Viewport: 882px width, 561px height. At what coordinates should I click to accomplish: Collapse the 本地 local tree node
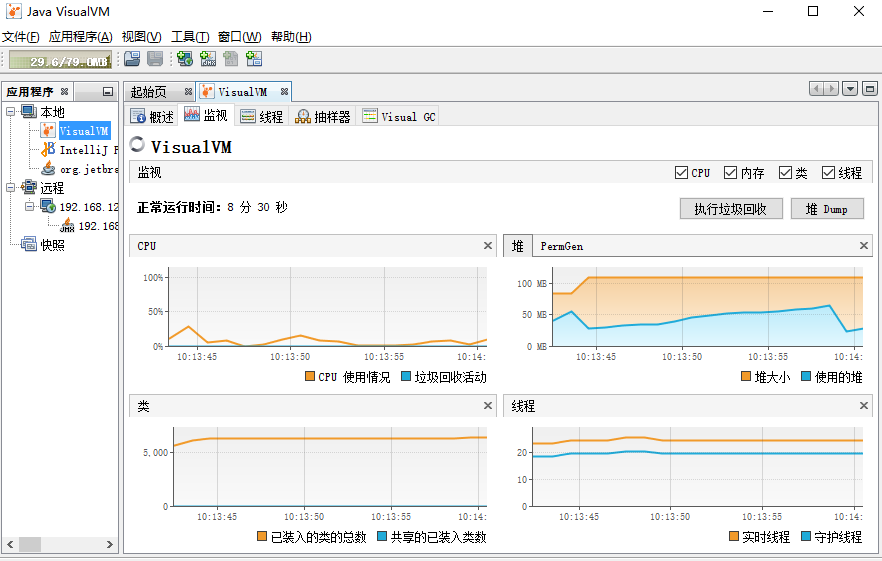[10, 111]
